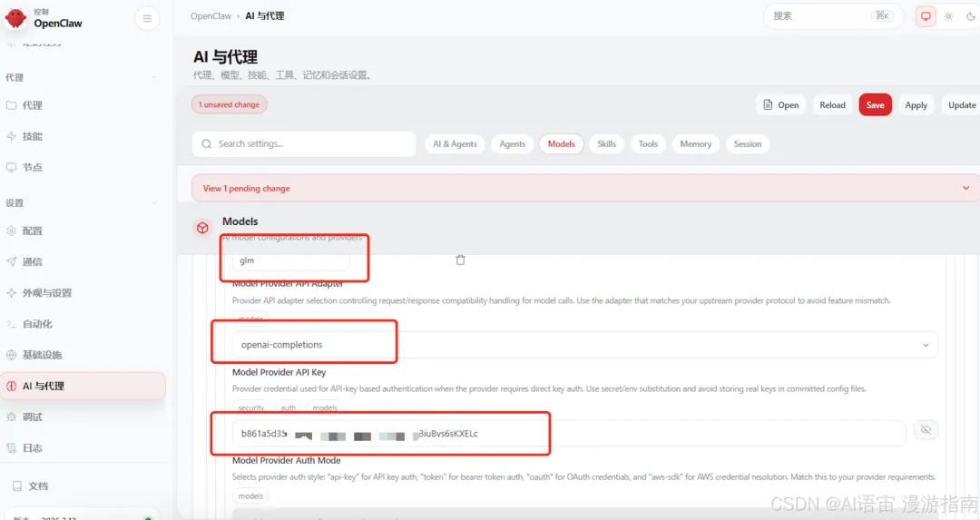Screen dimensions: 980x520
Task: Delete the glm provider with trash icon
Action: (x=461, y=260)
